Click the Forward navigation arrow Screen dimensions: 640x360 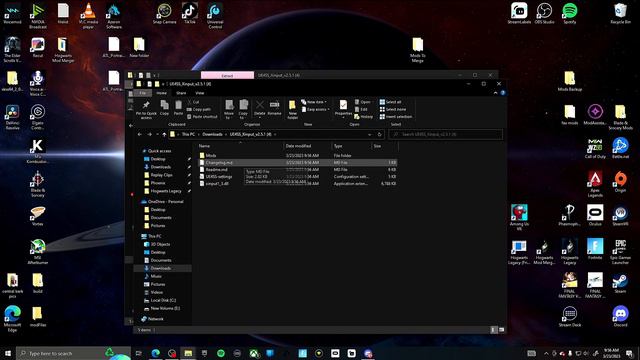click(149, 134)
